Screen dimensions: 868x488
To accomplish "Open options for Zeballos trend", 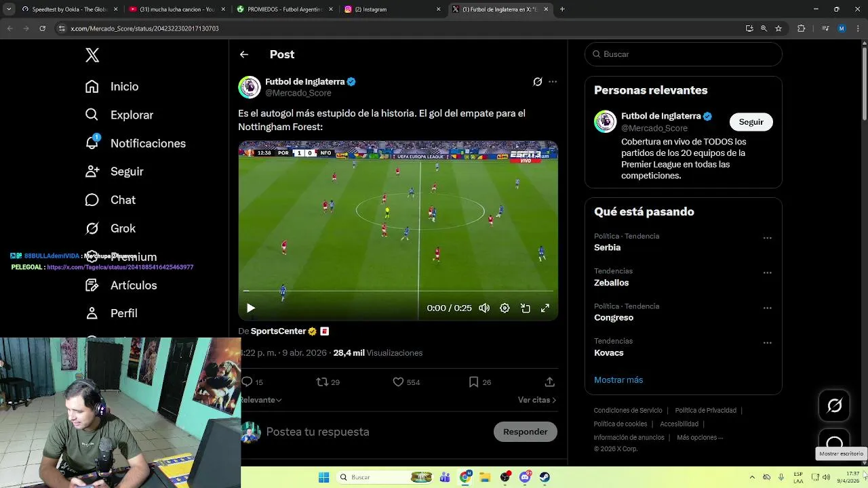I will [x=768, y=272].
